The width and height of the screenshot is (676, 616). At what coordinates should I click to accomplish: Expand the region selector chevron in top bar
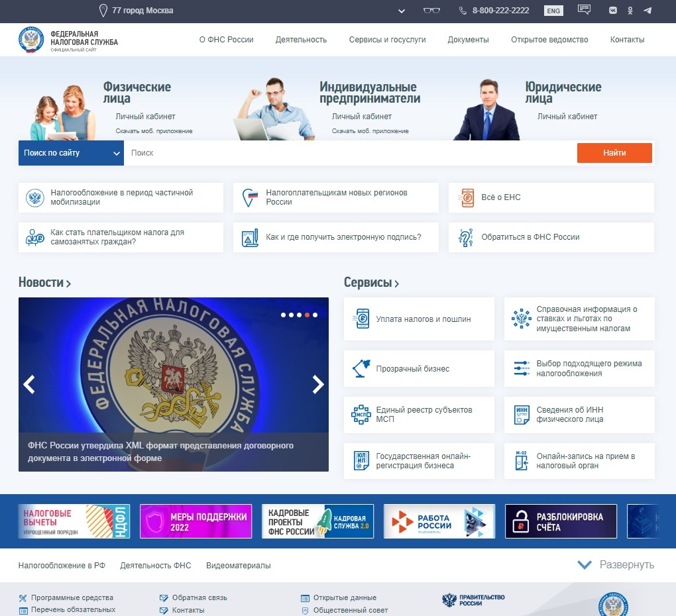[402, 11]
